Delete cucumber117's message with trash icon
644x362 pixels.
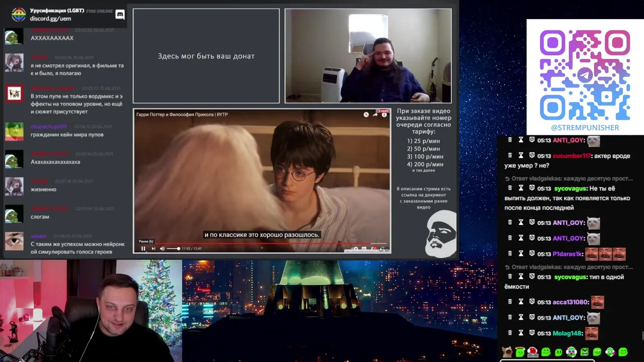[510, 156]
